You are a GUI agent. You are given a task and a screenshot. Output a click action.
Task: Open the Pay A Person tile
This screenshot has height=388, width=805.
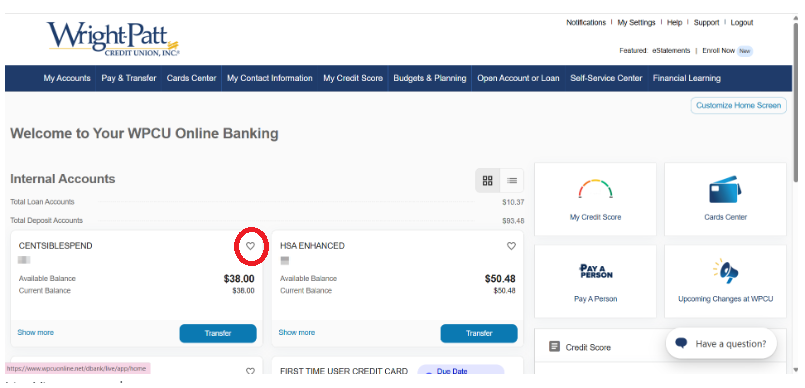point(596,281)
